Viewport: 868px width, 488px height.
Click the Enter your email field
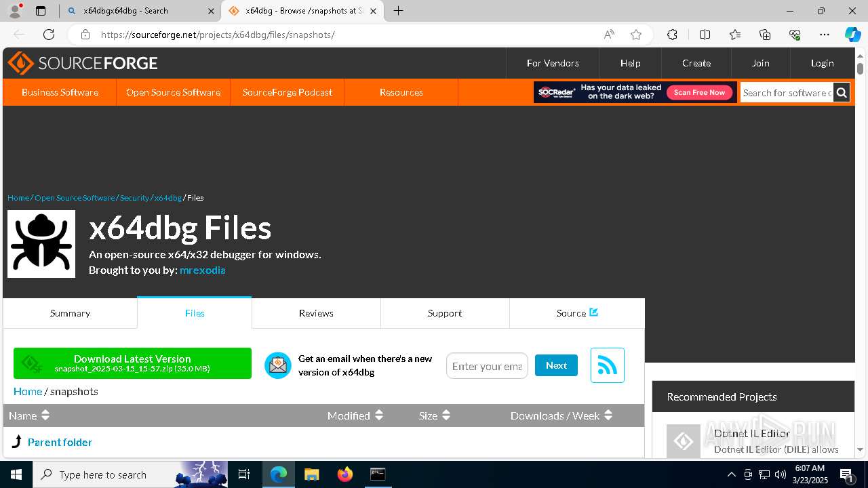pyautogui.click(x=487, y=366)
